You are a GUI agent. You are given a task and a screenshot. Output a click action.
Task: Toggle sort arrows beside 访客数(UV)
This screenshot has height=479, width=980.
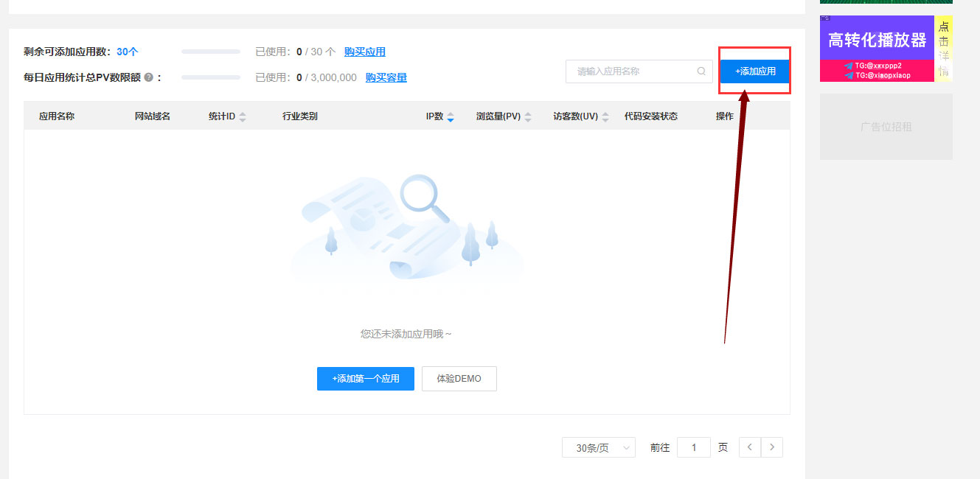pyautogui.click(x=605, y=116)
